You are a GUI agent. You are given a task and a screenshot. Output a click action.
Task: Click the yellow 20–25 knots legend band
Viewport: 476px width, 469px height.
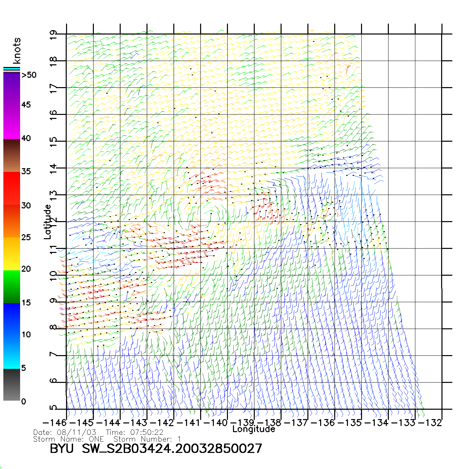(x=12, y=254)
